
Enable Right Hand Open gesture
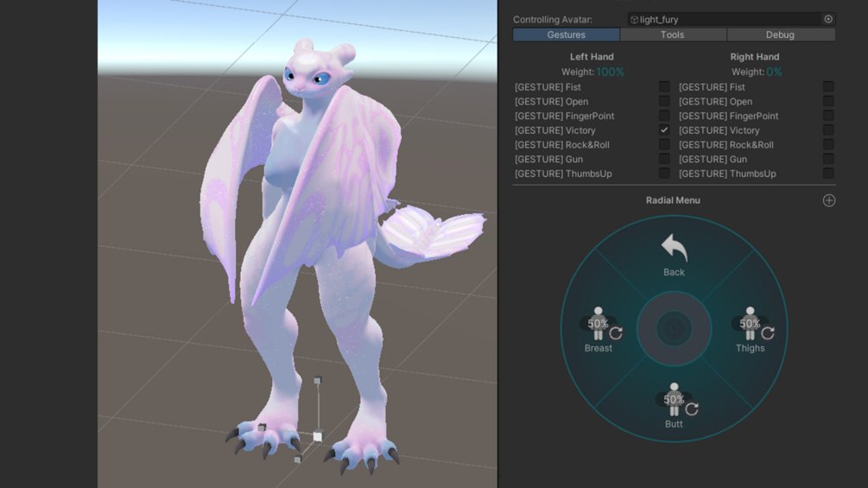point(828,101)
